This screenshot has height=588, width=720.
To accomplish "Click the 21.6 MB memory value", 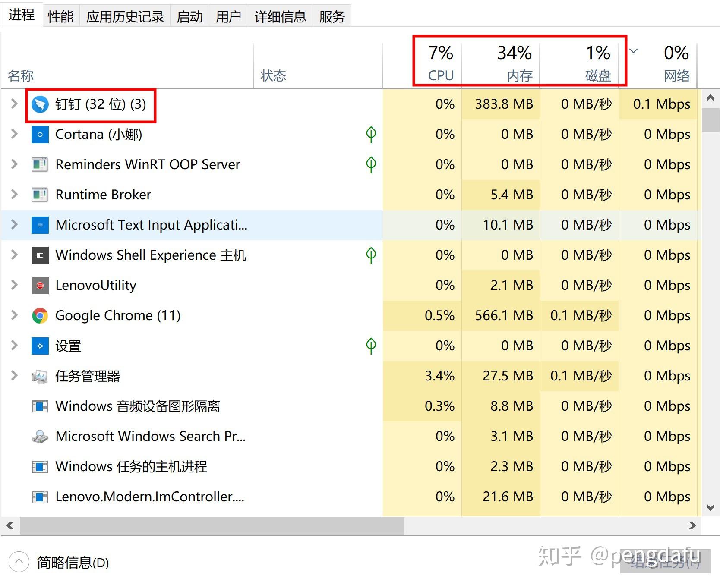I will (x=508, y=497).
